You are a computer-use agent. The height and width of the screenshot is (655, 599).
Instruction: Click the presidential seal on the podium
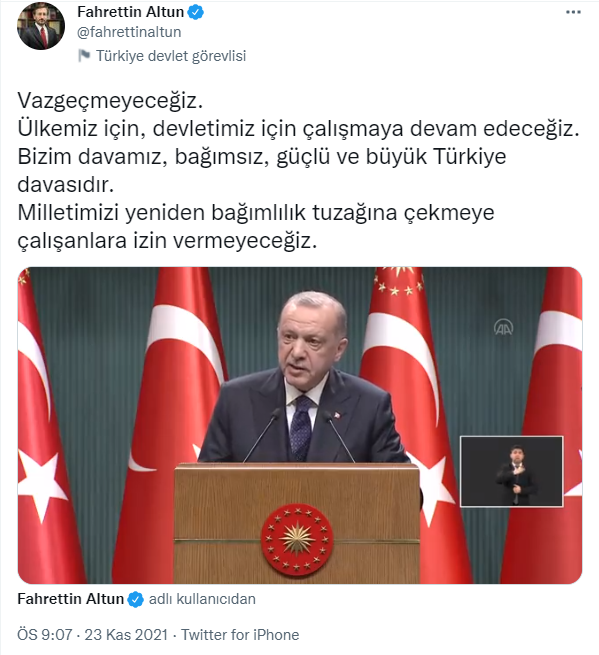[297, 538]
